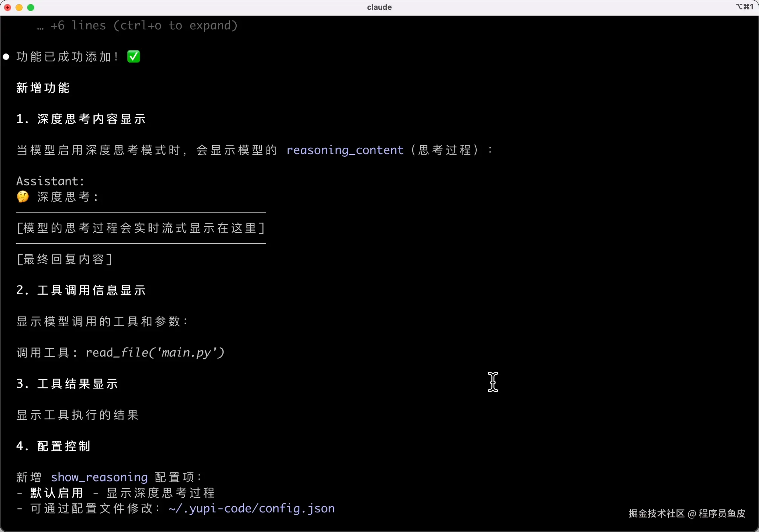The height and width of the screenshot is (532, 759).
Task: Click the [最终回复内容] placeholder text
Action: 64,259
